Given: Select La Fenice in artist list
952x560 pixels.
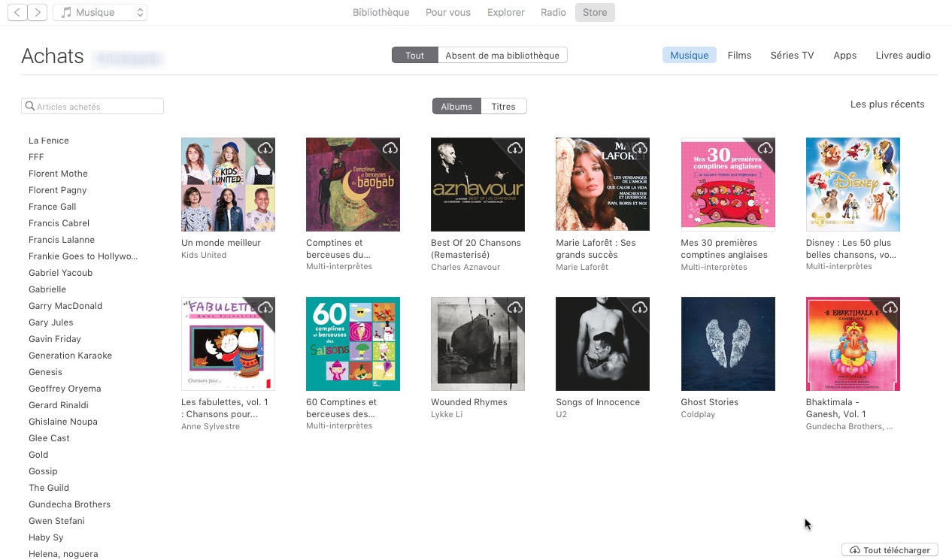Looking at the screenshot, I should (x=49, y=141).
